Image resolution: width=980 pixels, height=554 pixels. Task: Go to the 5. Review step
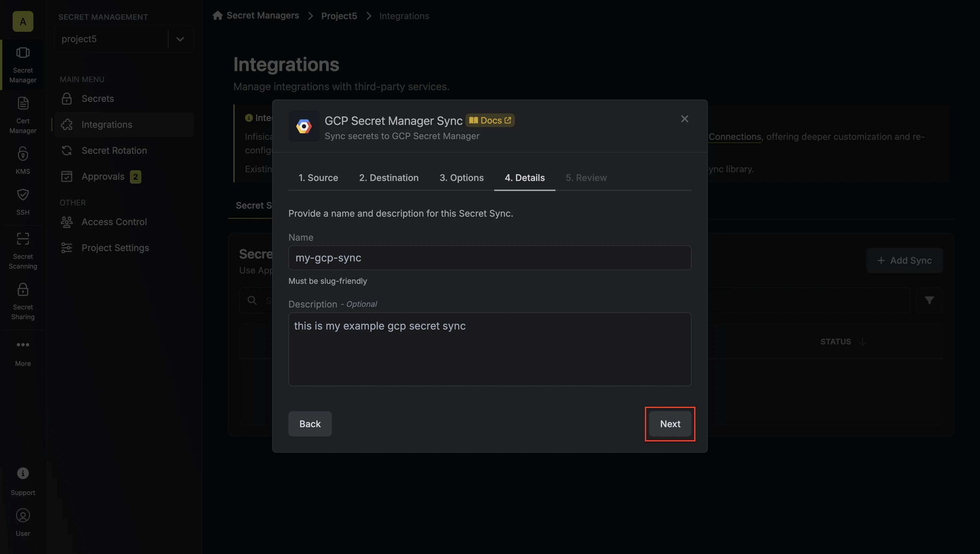586,178
